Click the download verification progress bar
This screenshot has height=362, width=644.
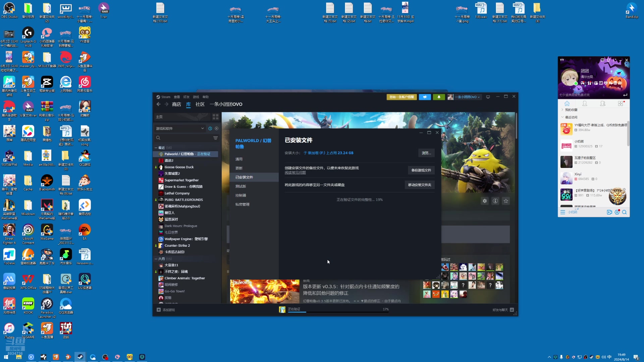pyautogui.click(x=338, y=312)
